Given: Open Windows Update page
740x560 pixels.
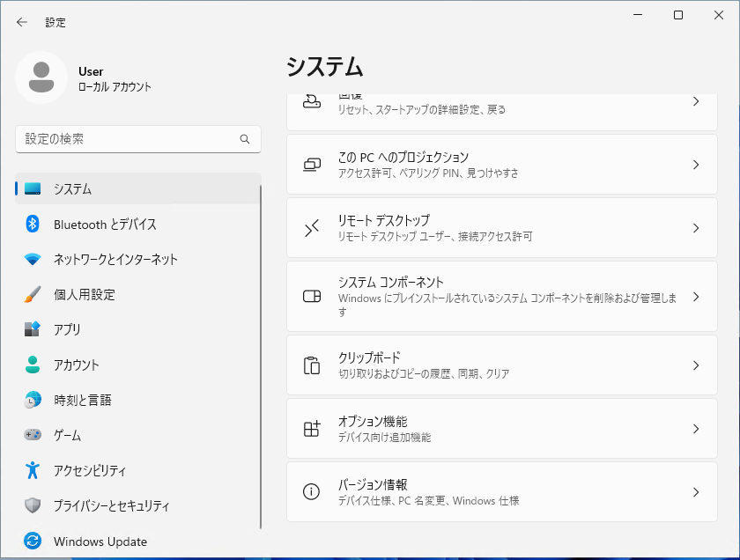Looking at the screenshot, I should [x=137, y=541].
